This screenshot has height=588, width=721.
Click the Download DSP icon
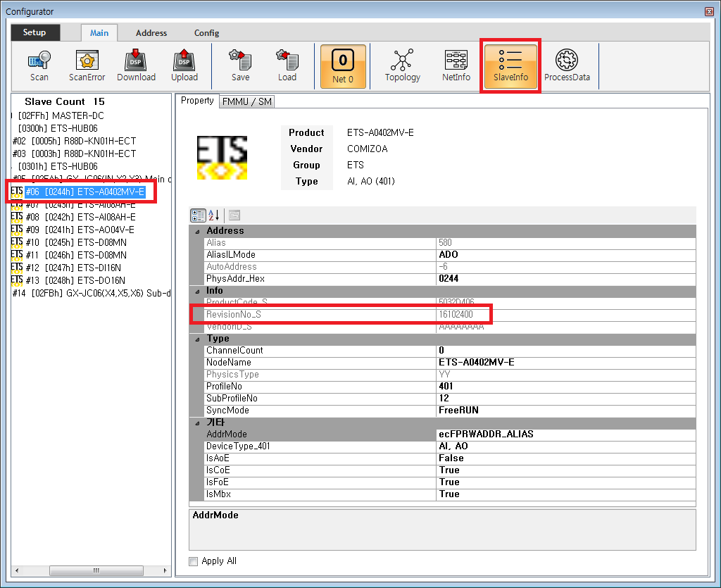[136, 66]
